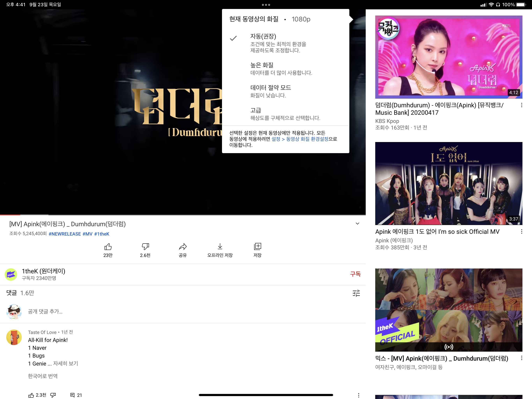Tap the share arrow icon
Viewport: 532px width, 399px height.
point(182,247)
